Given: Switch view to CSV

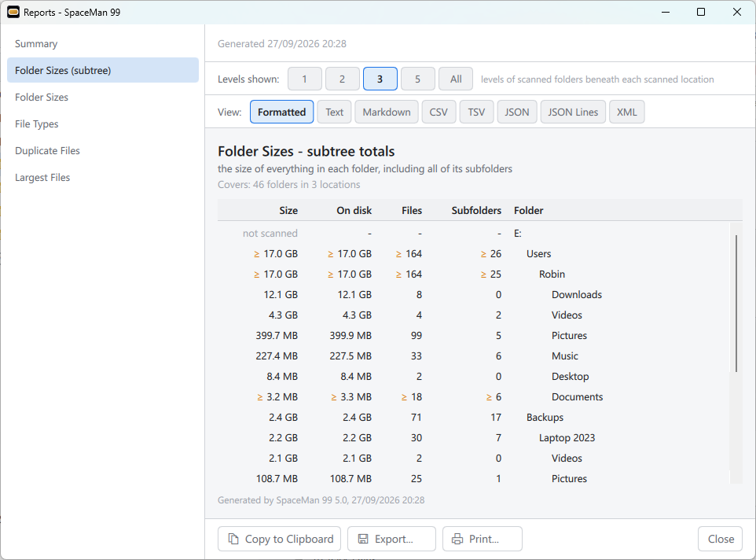Looking at the screenshot, I should point(439,112).
